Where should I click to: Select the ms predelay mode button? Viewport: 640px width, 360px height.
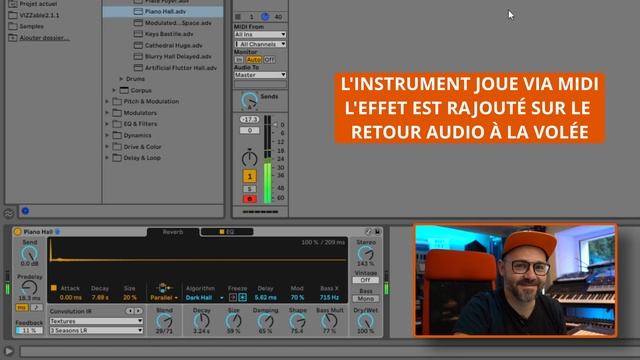coord(22,307)
